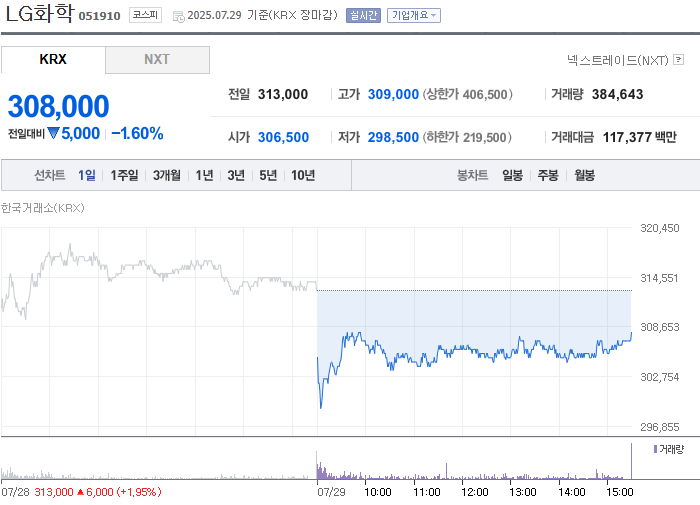Select the 3개월 line chart range

pyautogui.click(x=167, y=175)
